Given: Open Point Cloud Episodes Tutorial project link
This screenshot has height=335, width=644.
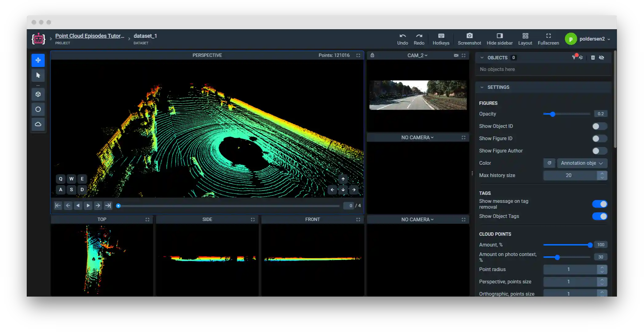Looking at the screenshot, I should click(90, 36).
